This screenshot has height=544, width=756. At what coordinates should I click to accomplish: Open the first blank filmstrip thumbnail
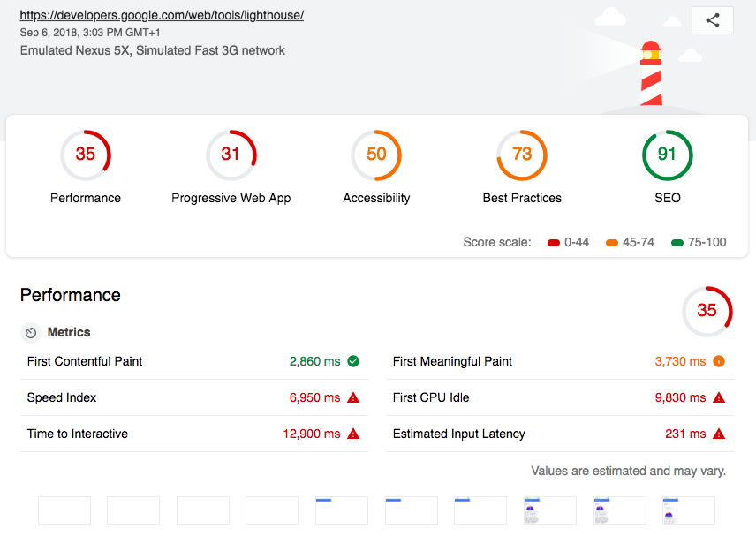point(64,510)
